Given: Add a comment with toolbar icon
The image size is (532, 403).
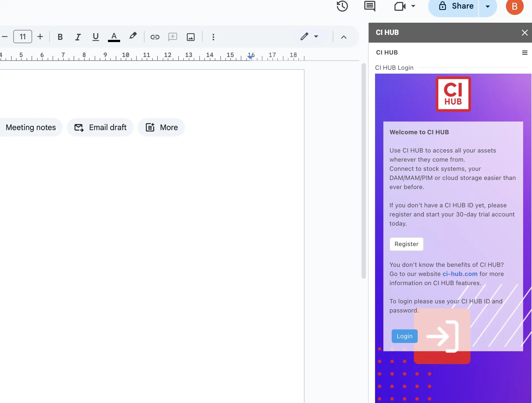Looking at the screenshot, I should (173, 37).
